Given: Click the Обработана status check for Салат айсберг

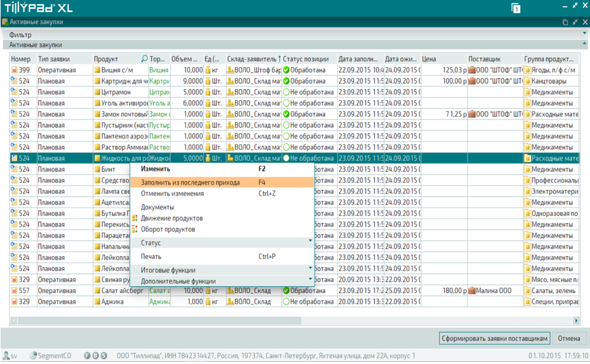Looking at the screenshot, I should pyautogui.click(x=286, y=291).
